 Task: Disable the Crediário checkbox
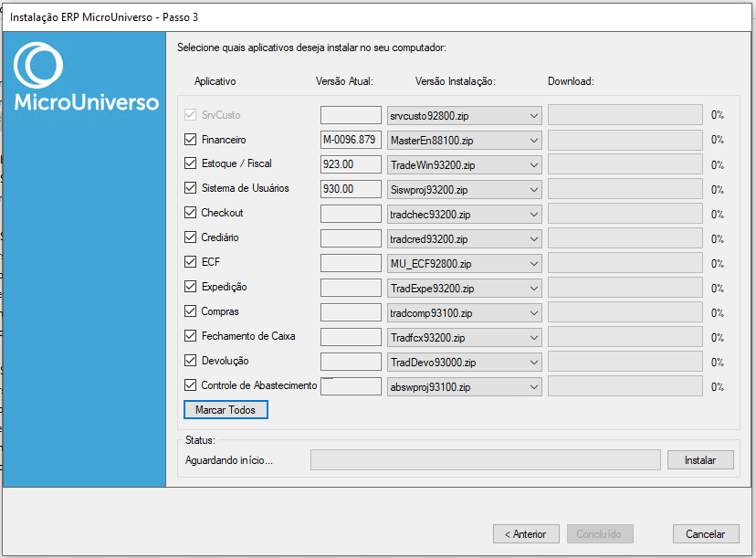pos(191,237)
